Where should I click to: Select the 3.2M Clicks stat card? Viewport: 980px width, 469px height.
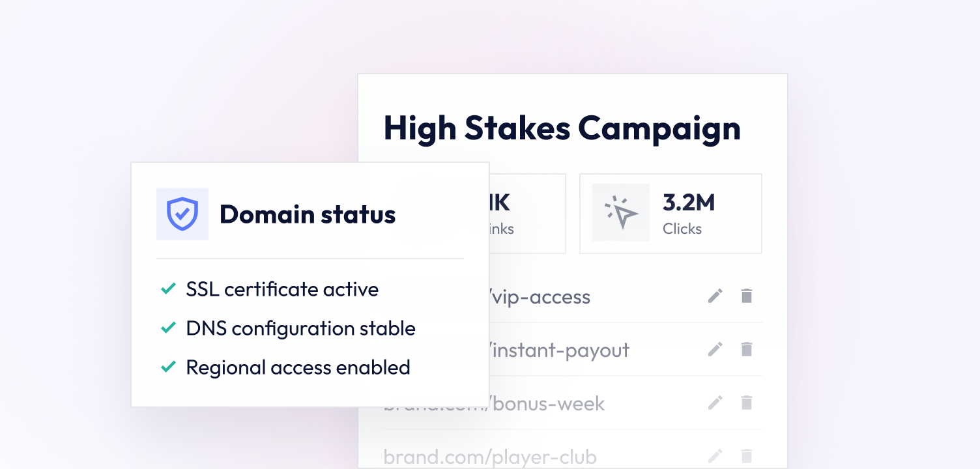click(x=670, y=213)
